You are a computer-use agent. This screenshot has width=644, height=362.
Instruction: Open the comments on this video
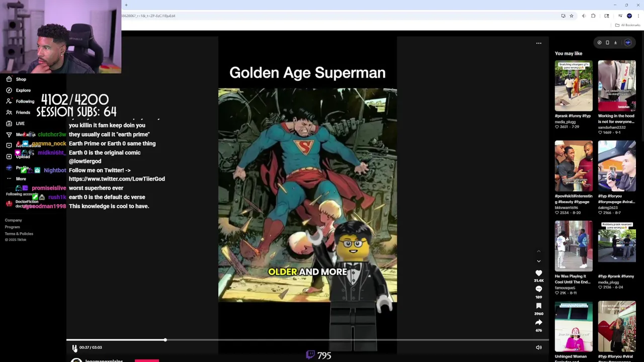coord(539,289)
